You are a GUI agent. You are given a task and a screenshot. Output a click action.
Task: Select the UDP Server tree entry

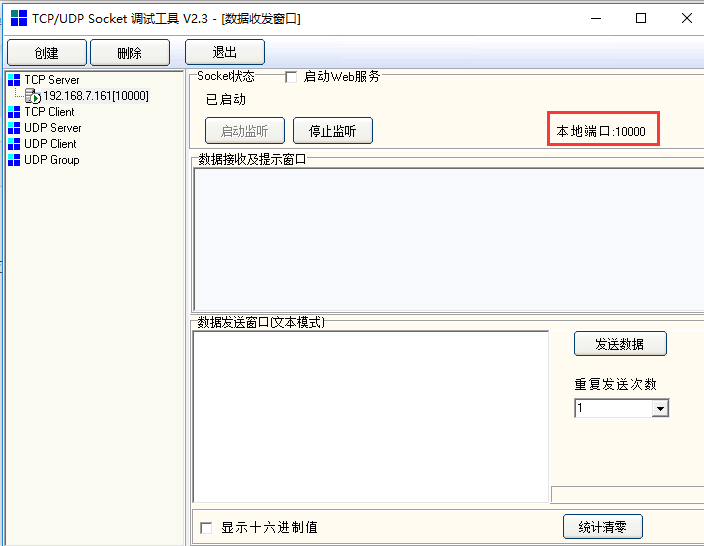(x=53, y=128)
